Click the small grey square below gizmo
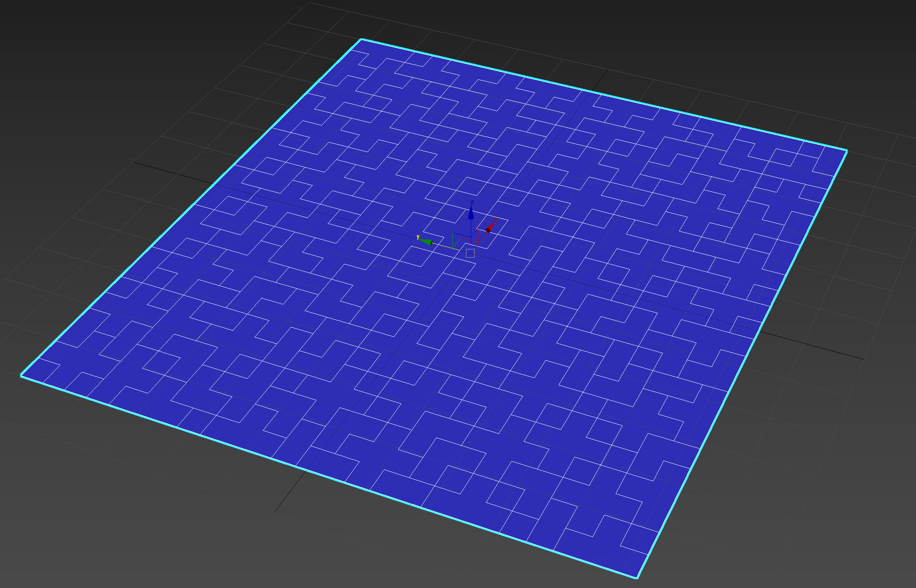 470,253
